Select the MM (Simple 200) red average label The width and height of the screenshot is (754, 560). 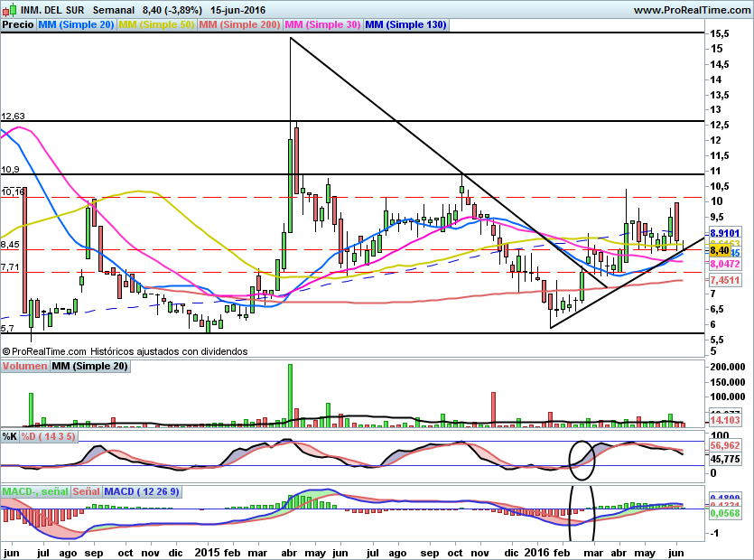240,25
